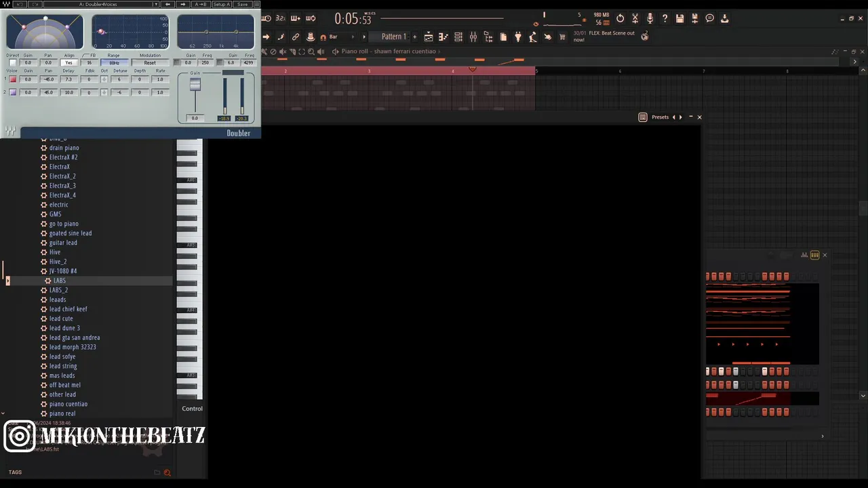
Task: Open the playlist view icon
Action: point(429,37)
